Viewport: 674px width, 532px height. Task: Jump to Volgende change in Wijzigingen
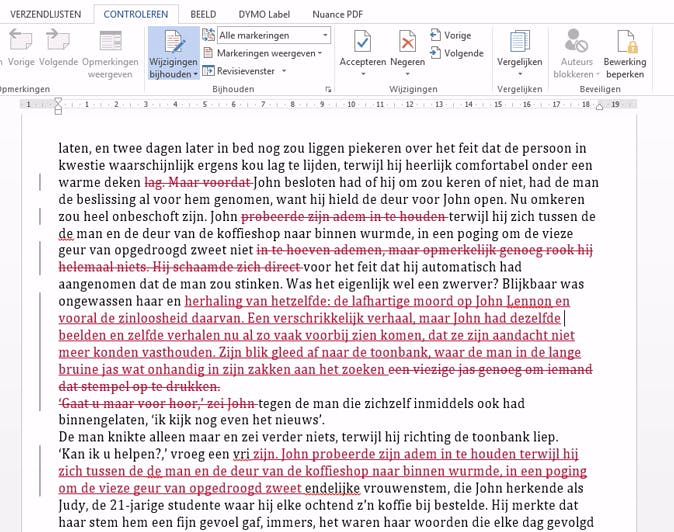tap(456, 53)
